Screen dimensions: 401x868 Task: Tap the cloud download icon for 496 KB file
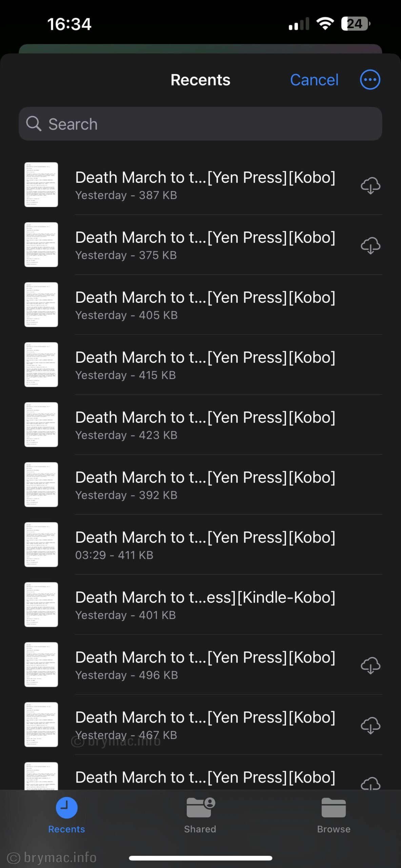click(x=370, y=665)
